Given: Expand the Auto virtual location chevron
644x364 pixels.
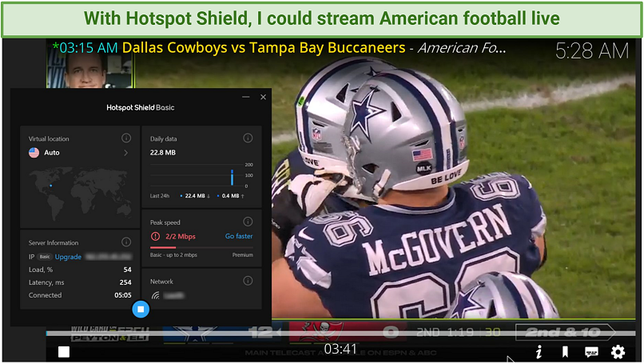Looking at the screenshot, I should [125, 153].
